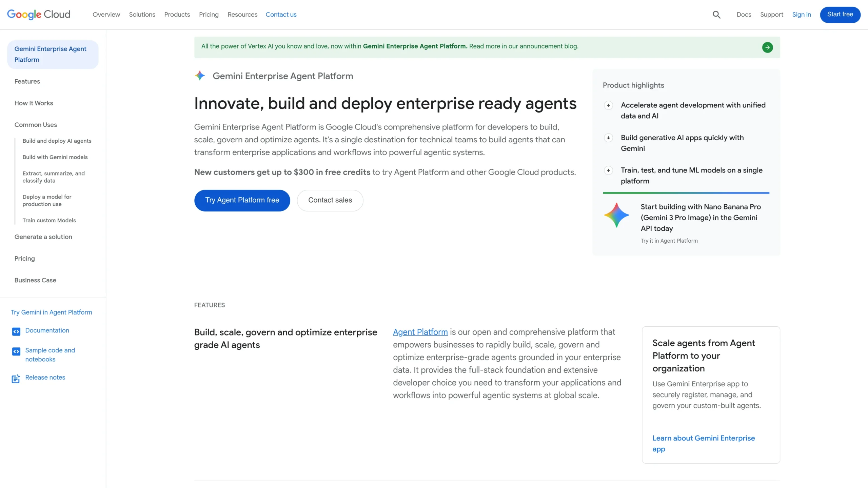
Task: Jump to Features in sidebar
Action: click(27, 81)
